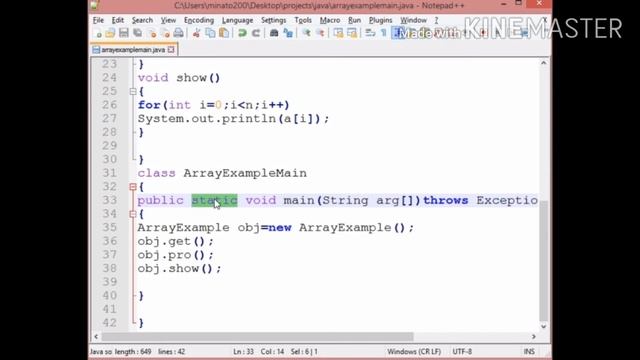Click 'obj.pro();' on line 37

[176, 255]
